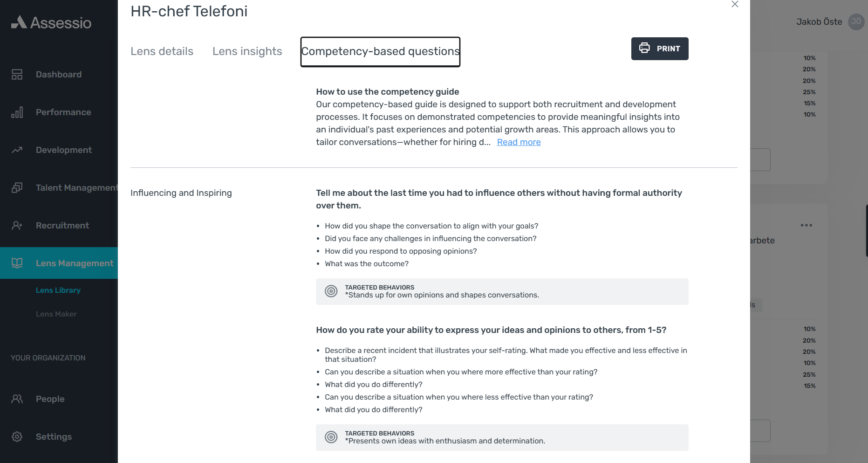Click the Development trend arrow icon
The width and height of the screenshot is (868, 463).
(x=17, y=150)
